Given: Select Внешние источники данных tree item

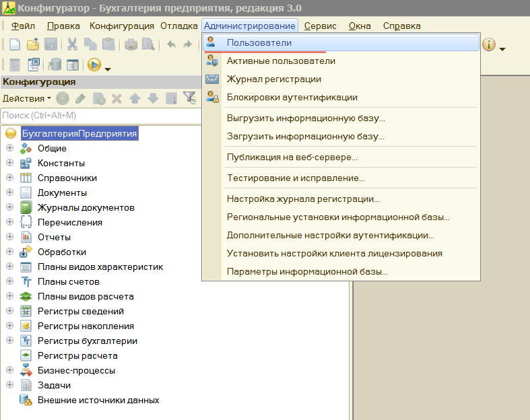Looking at the screenshot, I should (98, 400).
